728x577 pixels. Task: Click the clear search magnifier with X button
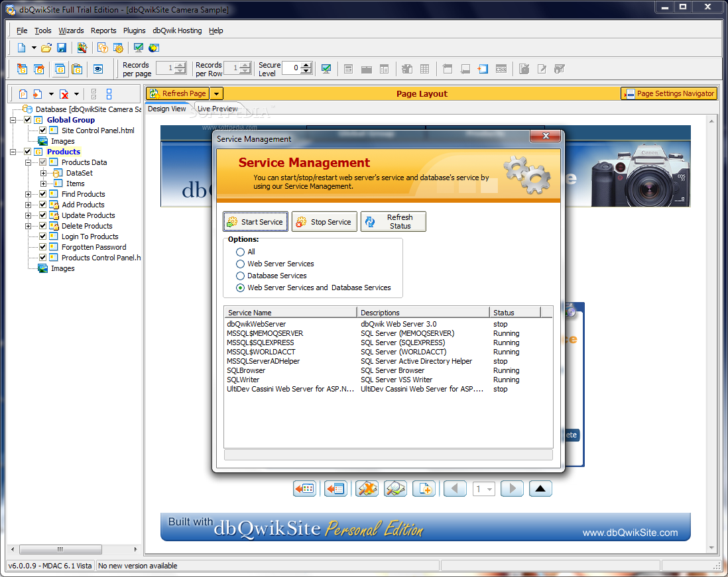click(367, 489)
